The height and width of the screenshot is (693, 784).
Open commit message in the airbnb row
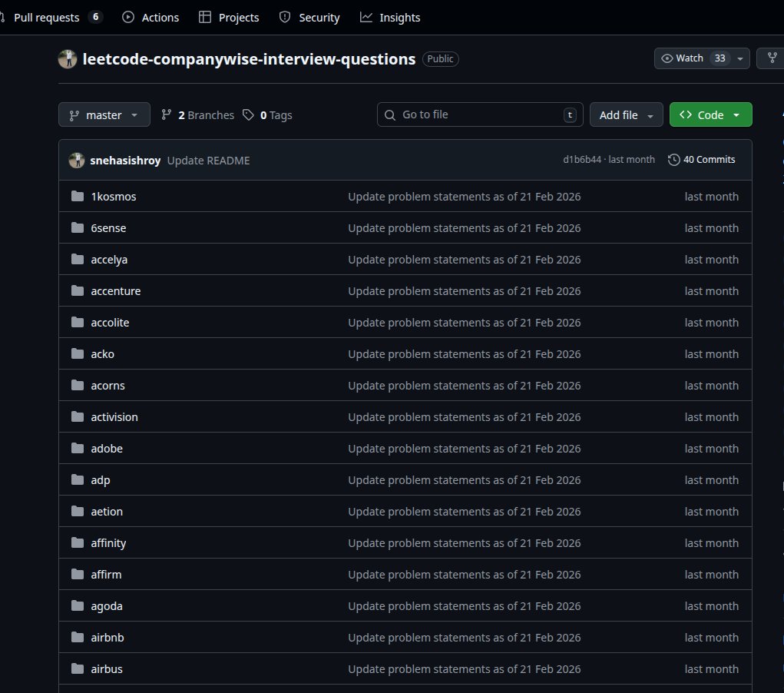[x=465, y=638]
